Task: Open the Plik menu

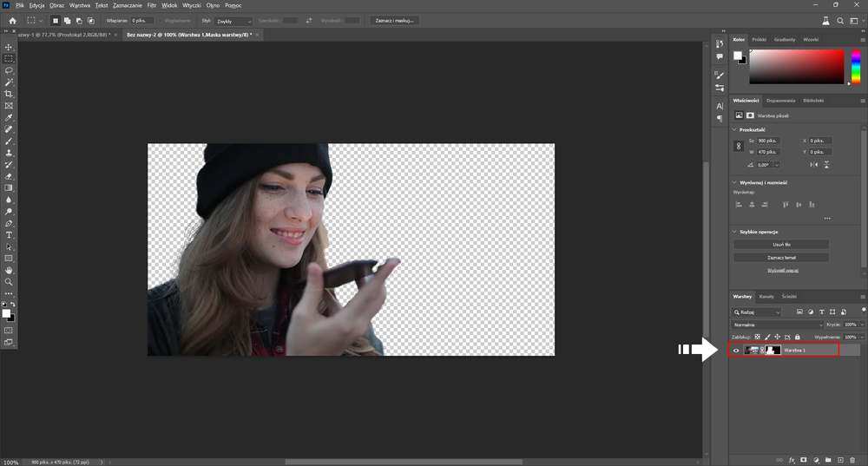Action: [19, 5]
